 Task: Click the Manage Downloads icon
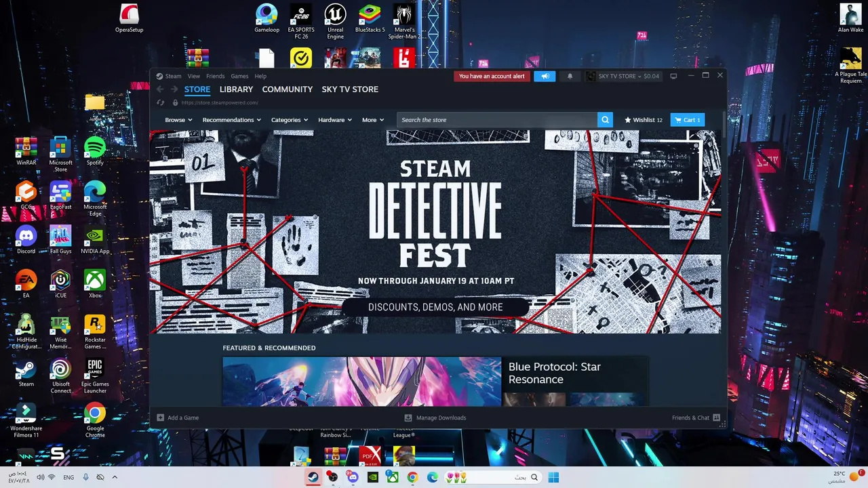(x=408, y=418)
